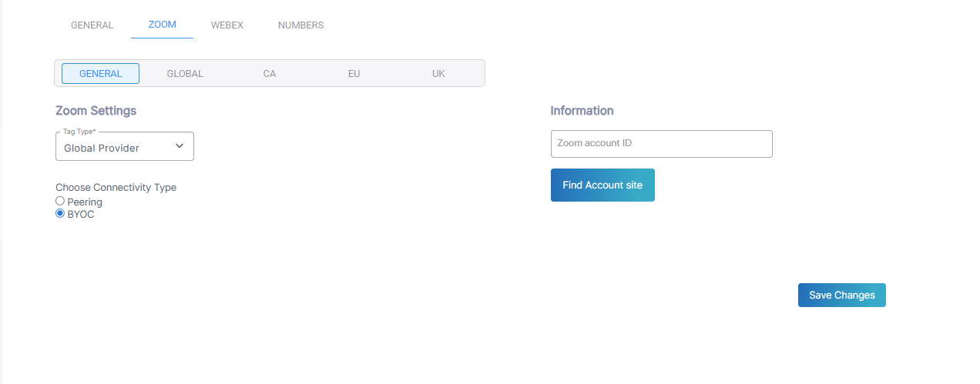Choose the UK region sub-tab
This screenshot has width=980, height=384.
coord(438,74)
